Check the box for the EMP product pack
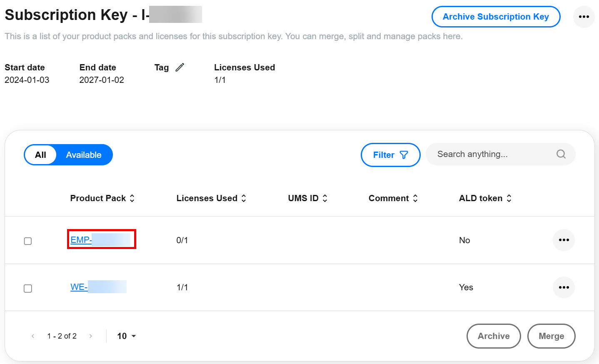Screen dimensions: 599x364 pos(28,241)
